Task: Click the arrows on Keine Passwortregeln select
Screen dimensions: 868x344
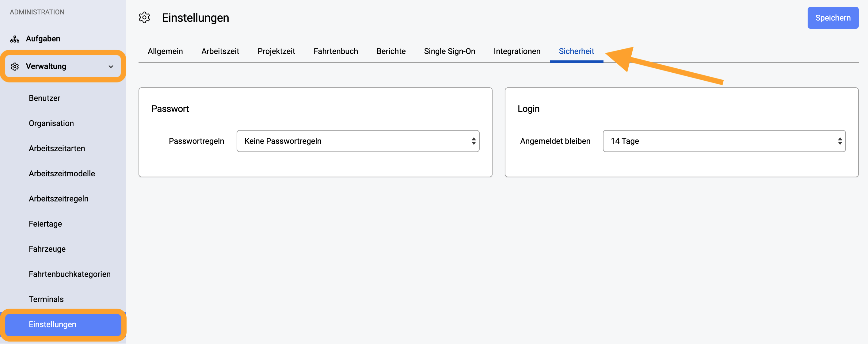Action: [x=474, y=141]
